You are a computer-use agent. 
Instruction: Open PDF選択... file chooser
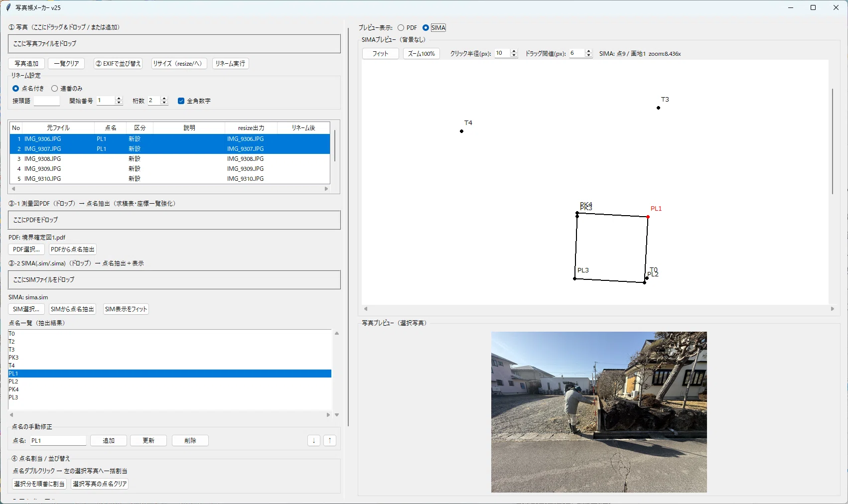(x=26, y=249)
